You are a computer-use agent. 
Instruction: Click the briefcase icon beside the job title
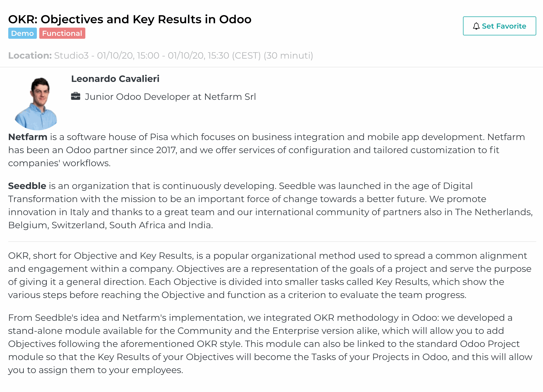coord(76,96)
